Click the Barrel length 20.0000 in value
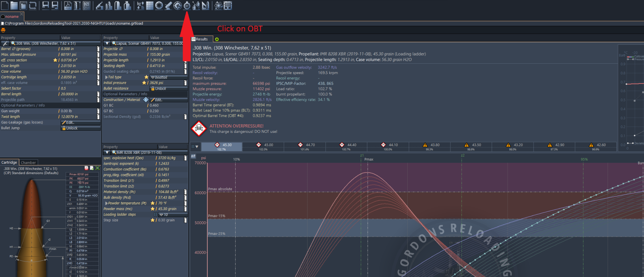 click(69, 94)
